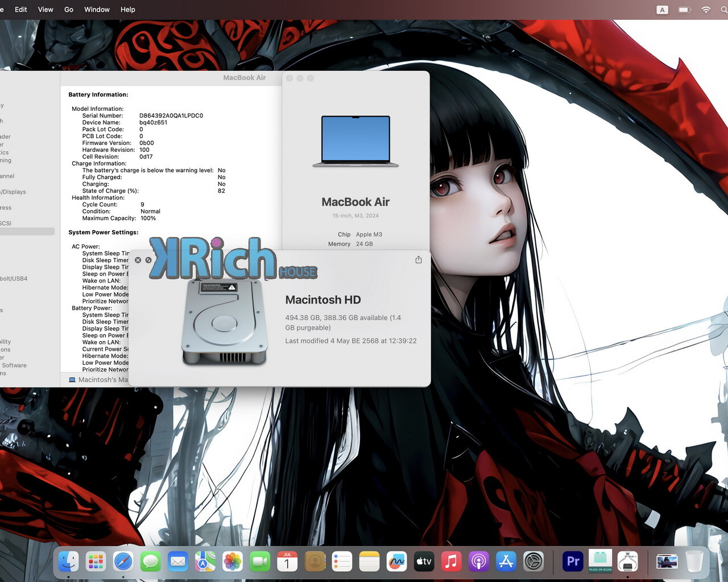Click the MacBook Air title of System Information window
The image size is (728, 582).
[x=245, y=78]
